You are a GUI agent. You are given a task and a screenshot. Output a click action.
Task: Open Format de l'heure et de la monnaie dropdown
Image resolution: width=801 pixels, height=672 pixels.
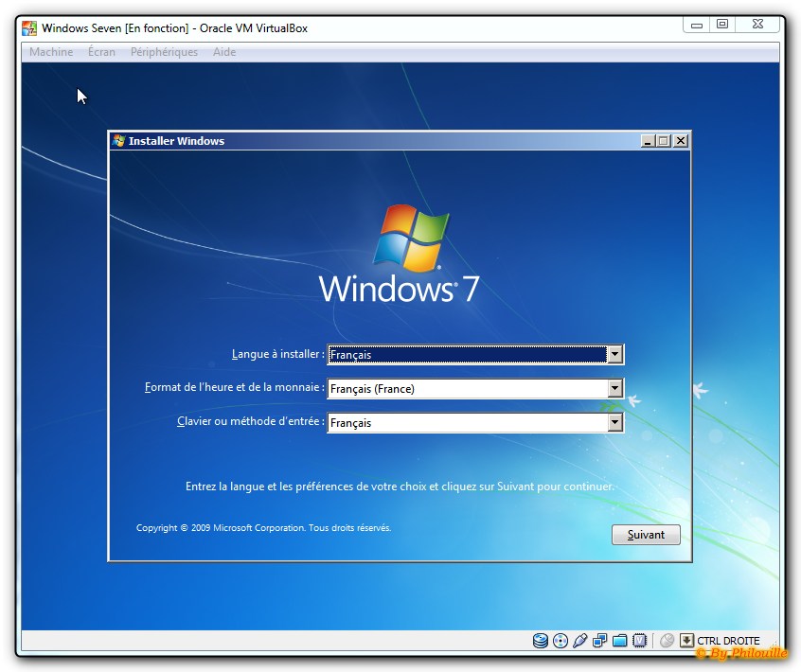click(x=614, y=388)
